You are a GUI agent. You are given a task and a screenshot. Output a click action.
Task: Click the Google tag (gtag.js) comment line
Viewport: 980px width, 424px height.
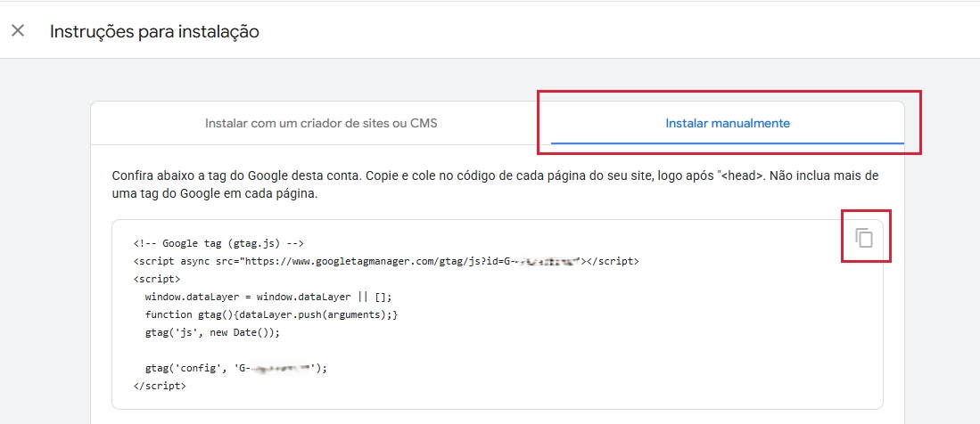[218, 243]
